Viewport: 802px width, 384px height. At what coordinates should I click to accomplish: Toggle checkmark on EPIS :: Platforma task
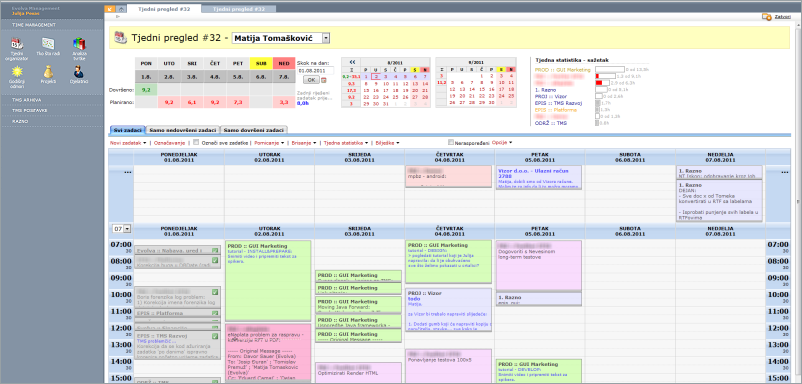(x=215, y=313)
